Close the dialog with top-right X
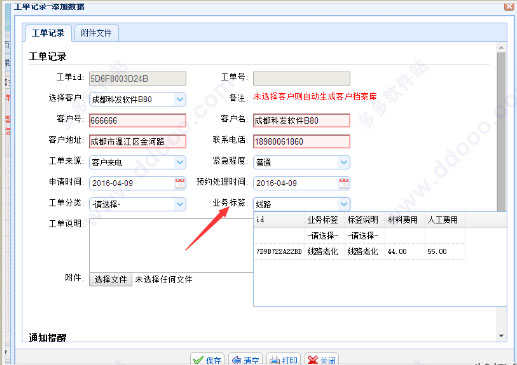 (509, 6)
